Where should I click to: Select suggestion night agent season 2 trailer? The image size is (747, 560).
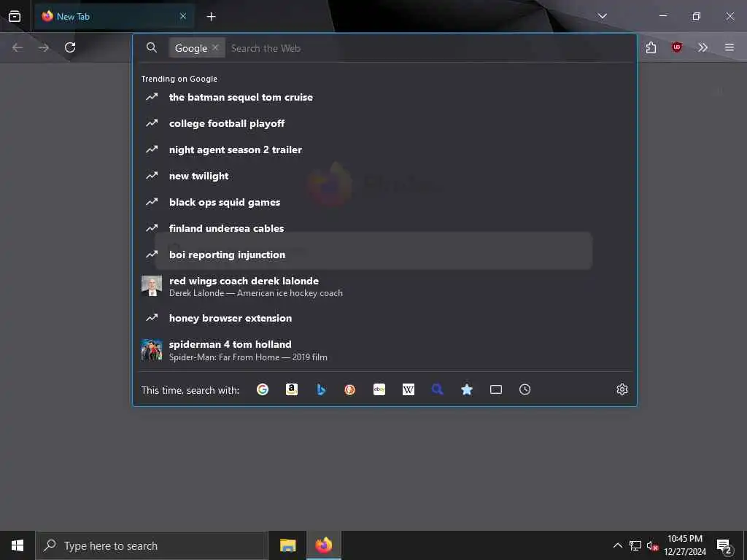coord(384,149)
